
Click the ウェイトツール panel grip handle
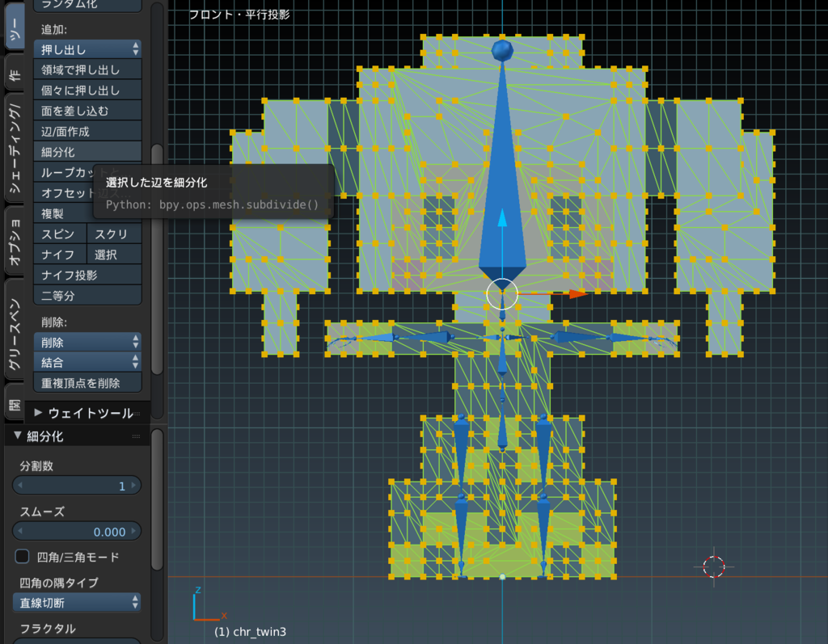tap(137, 414)
